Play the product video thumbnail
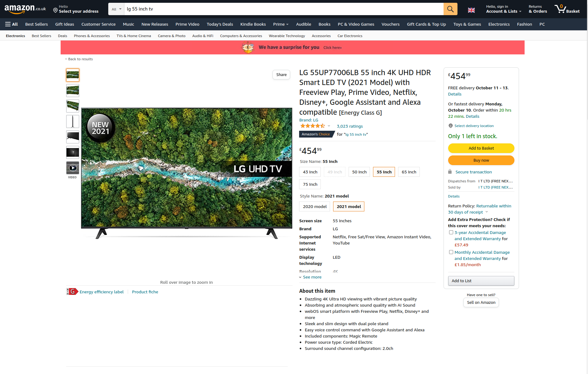588x374 pixels. click(x=73, y=168)
